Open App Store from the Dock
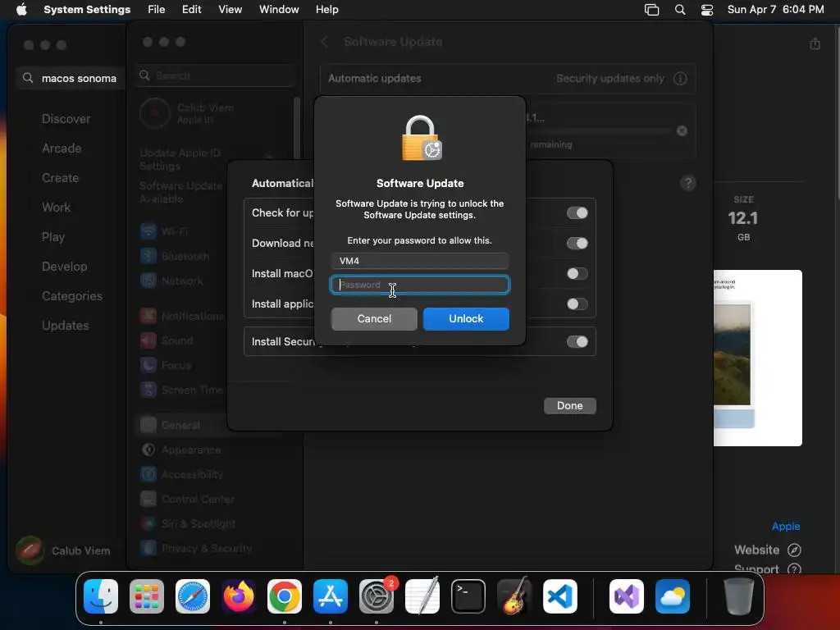The image size is (840, 630). (x=331, y=596)
